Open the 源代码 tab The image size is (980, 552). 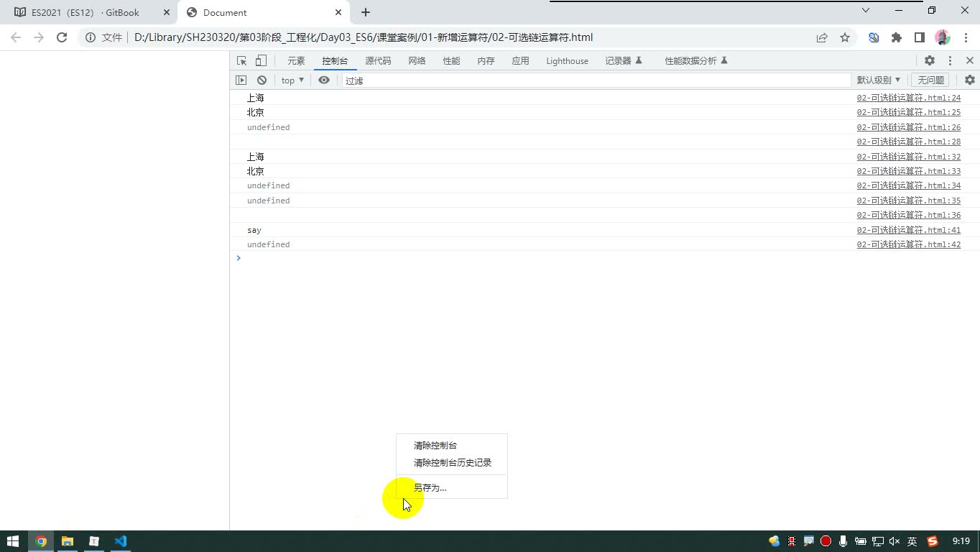(378, 61)
